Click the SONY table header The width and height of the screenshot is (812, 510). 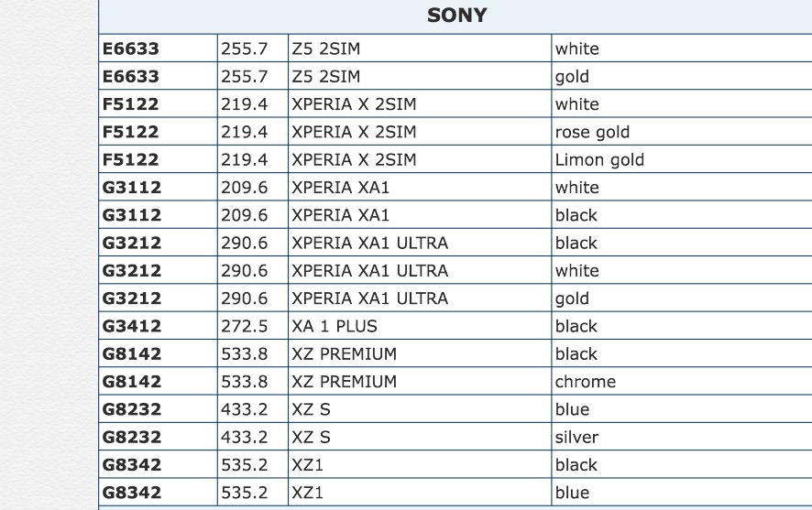click(456, 16)
